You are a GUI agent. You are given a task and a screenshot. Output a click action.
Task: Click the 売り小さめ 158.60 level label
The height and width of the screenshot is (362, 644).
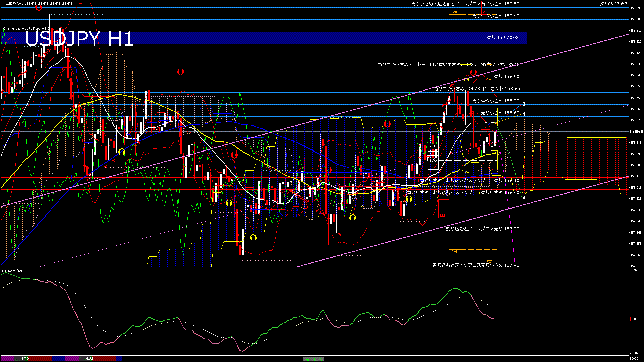coord(500,113)
